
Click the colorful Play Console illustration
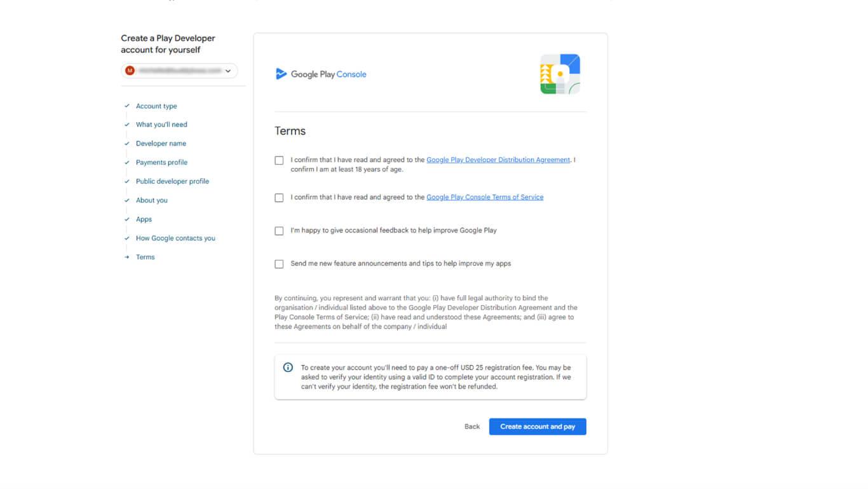tap(560, 74)
